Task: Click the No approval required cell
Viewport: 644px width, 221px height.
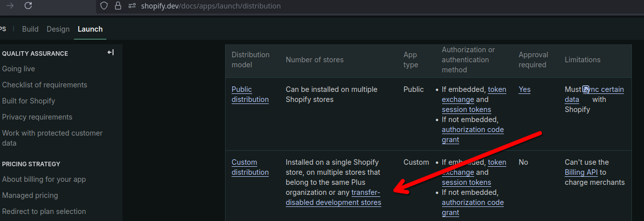Action: click(524, 162)
